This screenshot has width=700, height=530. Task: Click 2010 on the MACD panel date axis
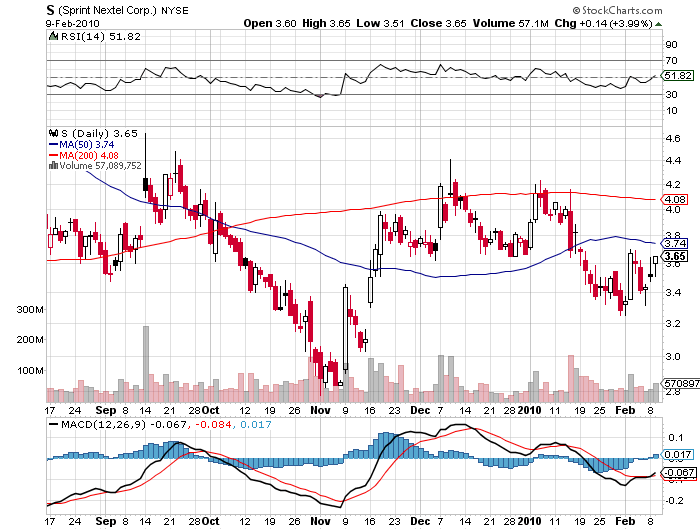point(529,521)
